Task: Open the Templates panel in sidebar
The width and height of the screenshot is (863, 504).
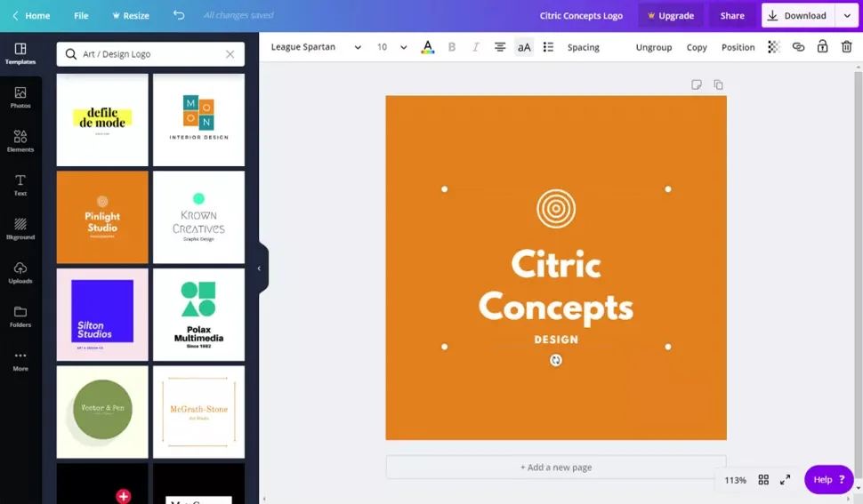Action: 20,54
